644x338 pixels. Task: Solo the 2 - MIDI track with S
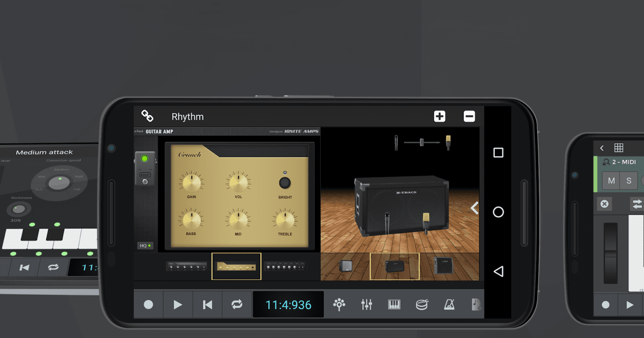pyautogui.click(x=629, y=181)
